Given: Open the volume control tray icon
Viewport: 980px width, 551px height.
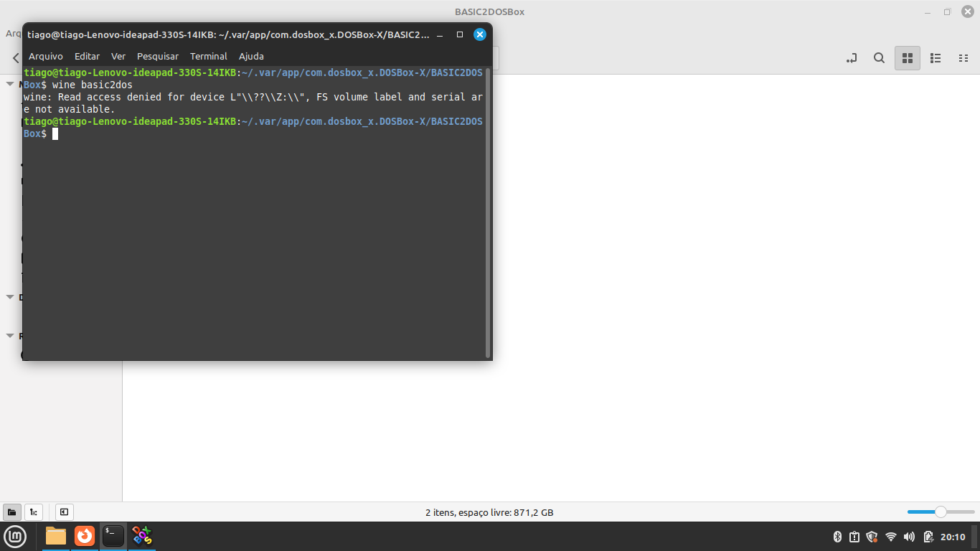Looking at the screenshot, I should (909, 537).
